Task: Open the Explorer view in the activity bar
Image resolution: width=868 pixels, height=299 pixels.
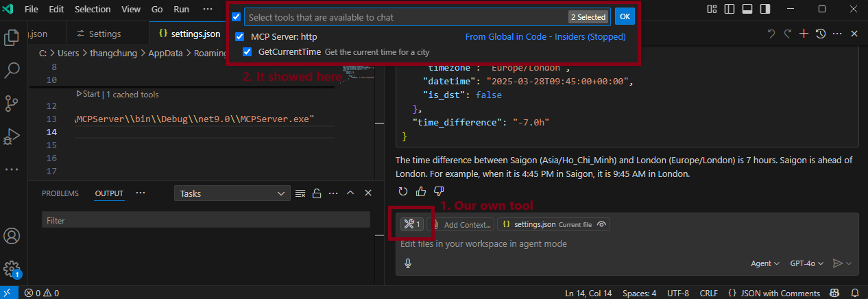Action: (12, 37)
